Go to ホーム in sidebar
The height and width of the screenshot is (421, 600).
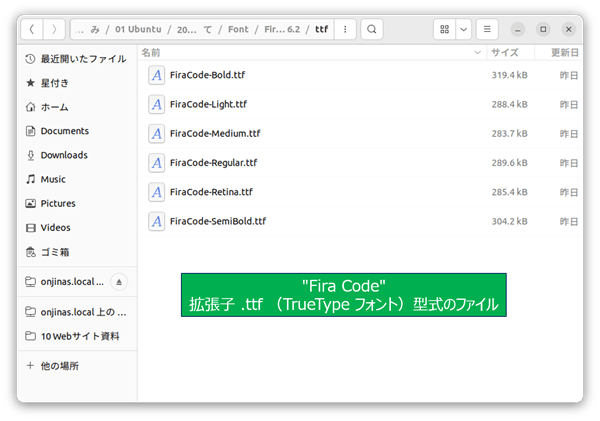77,107
